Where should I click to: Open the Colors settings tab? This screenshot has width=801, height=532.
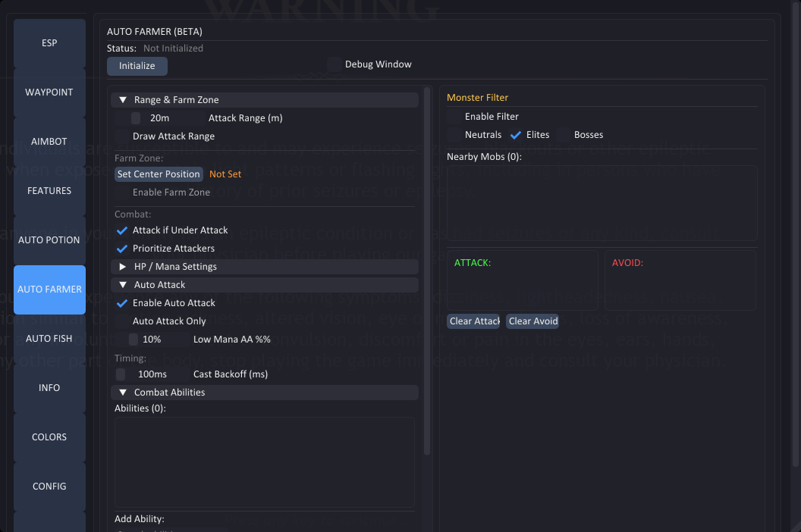pyautogui.click(x=49, y=437)
